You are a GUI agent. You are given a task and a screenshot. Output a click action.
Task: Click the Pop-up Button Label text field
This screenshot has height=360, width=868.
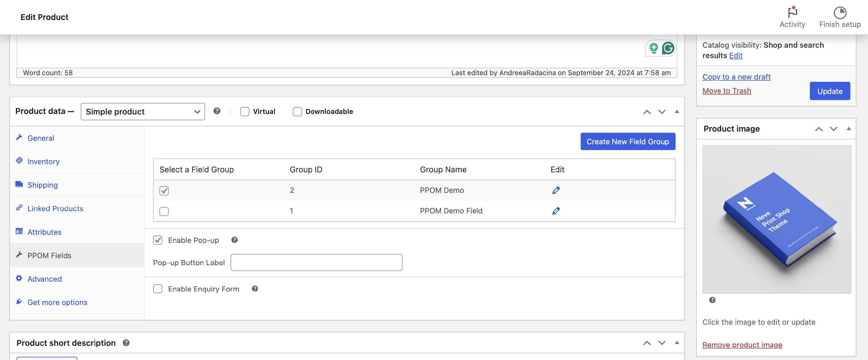pos(316,262)
